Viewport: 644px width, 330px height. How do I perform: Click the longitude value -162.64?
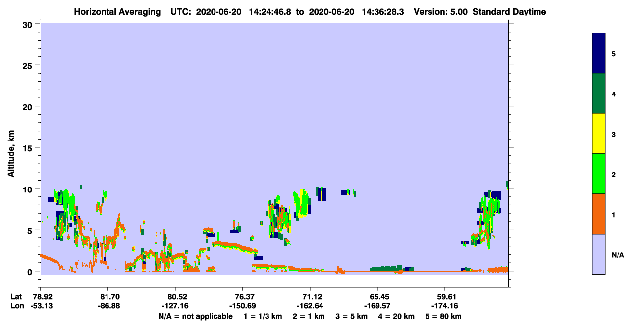[x=310, y=306]
